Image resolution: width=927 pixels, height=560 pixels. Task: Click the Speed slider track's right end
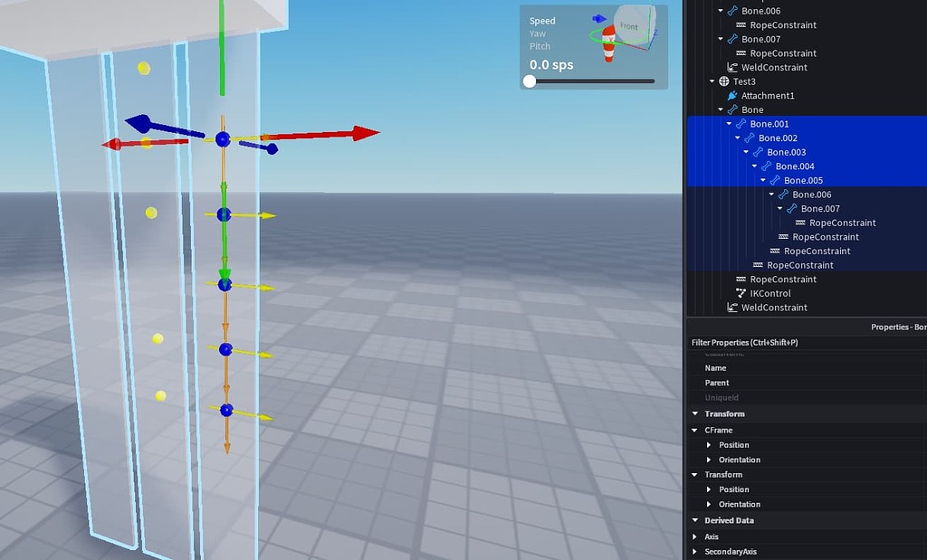pyautogui.click(x=652, y=81)
